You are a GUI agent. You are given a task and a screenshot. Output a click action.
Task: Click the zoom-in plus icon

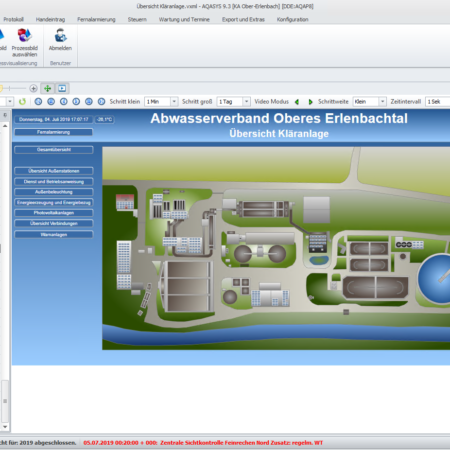[33, 88]
